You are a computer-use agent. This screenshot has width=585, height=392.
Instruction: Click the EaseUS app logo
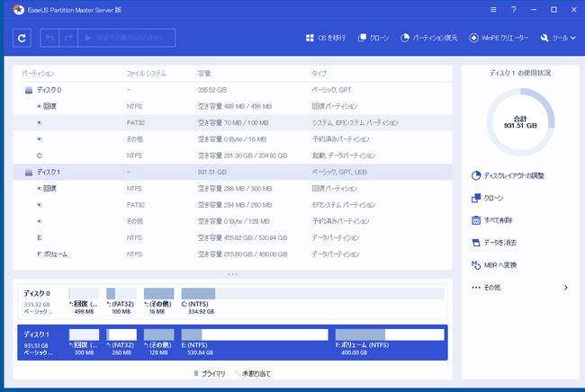(x=18, y=10)
